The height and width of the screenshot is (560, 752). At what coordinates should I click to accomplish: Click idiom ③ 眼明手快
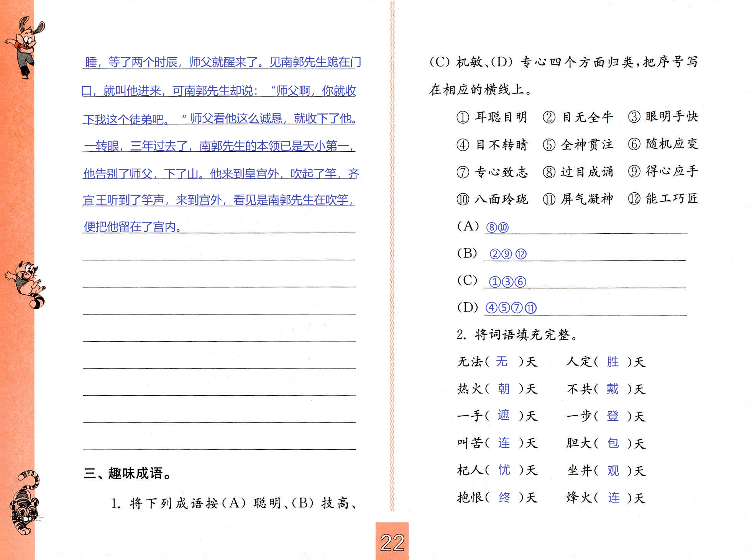pos(663,116)
